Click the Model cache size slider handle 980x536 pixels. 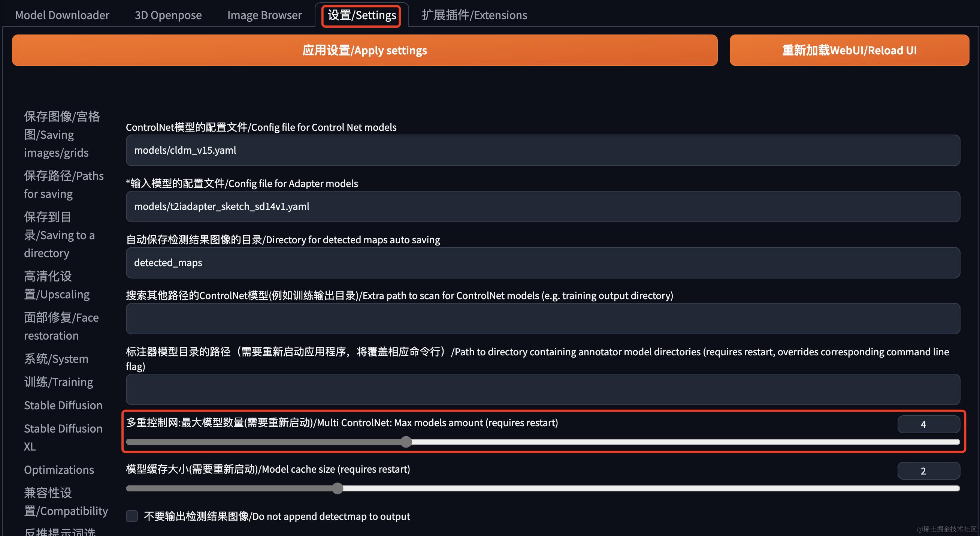point(337,488)
